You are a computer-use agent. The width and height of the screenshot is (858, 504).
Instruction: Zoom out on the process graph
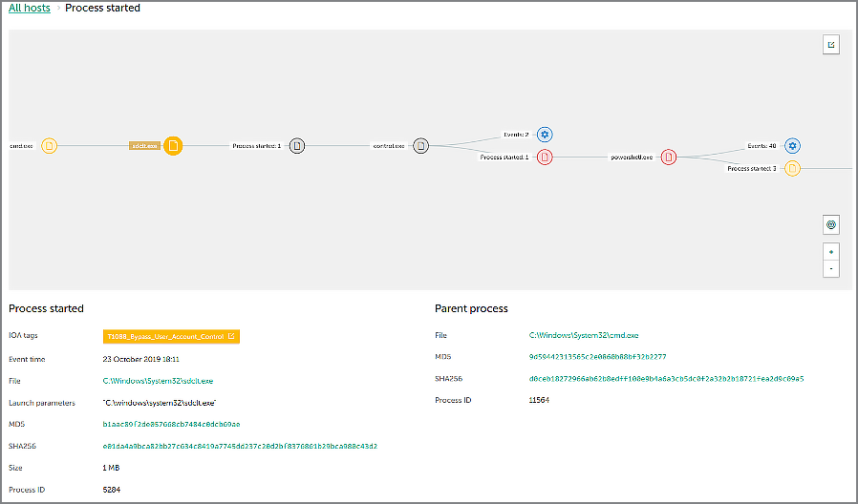pos(831,268)
